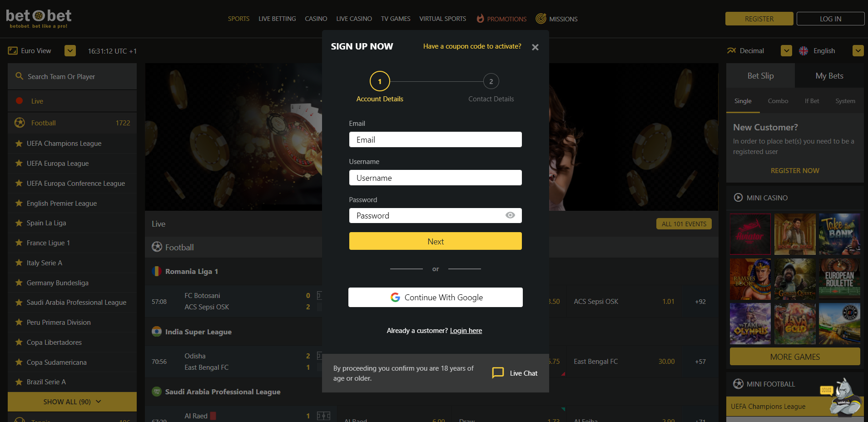Click the Promotions flame icon
The width and height of the screenshot is (868, 422).
pyautogui.click(x=480, y=19)
